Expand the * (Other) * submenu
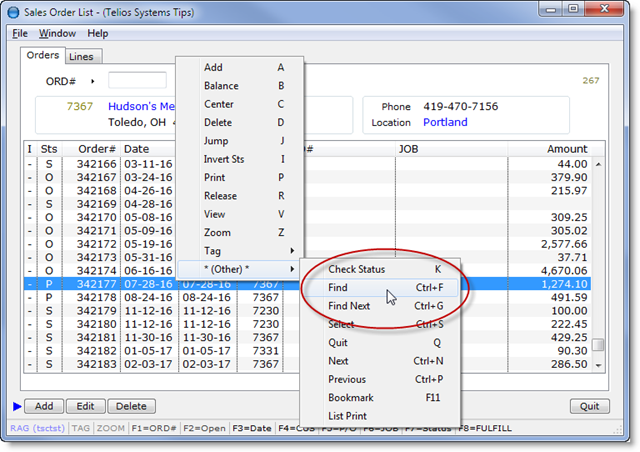This screenshot has width=640, height=452. (x=238, y=269)
